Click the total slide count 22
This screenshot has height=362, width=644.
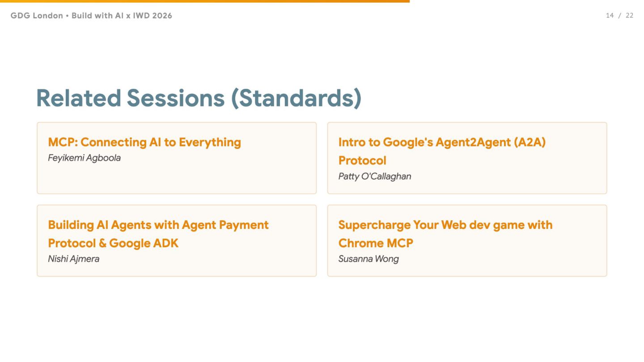click(x=629, y=16)
